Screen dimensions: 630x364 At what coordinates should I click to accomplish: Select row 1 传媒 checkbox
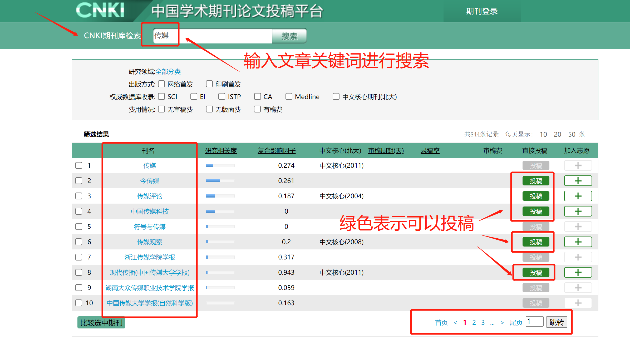tap(79, 165)
